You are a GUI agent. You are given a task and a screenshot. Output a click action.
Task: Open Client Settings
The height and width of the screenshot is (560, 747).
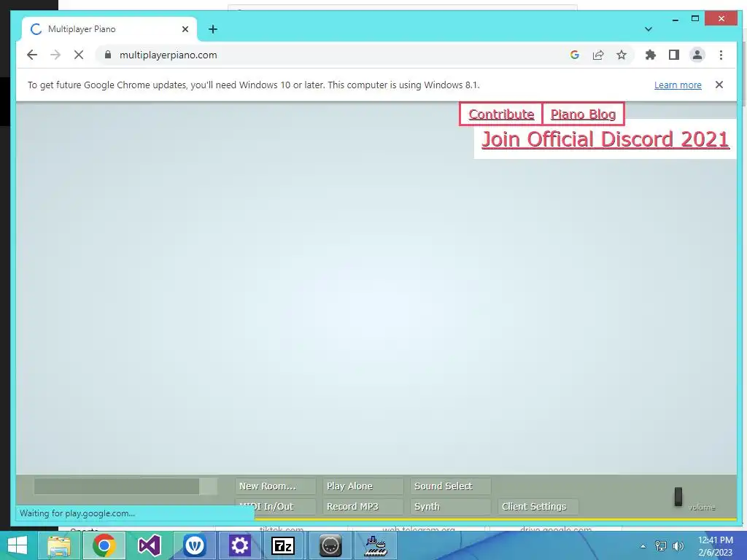tap(538, 507)
